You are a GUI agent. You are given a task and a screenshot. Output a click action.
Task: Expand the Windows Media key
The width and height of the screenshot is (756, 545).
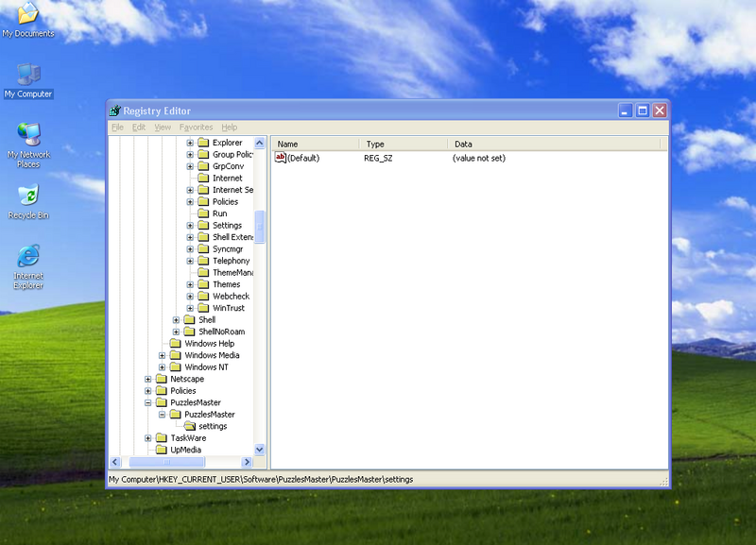[x=162, y=355]
